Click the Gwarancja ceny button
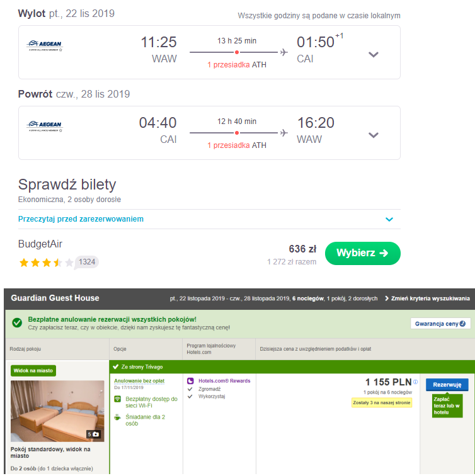The height and width of the screenshot is (476, 475). pos(440,324)
